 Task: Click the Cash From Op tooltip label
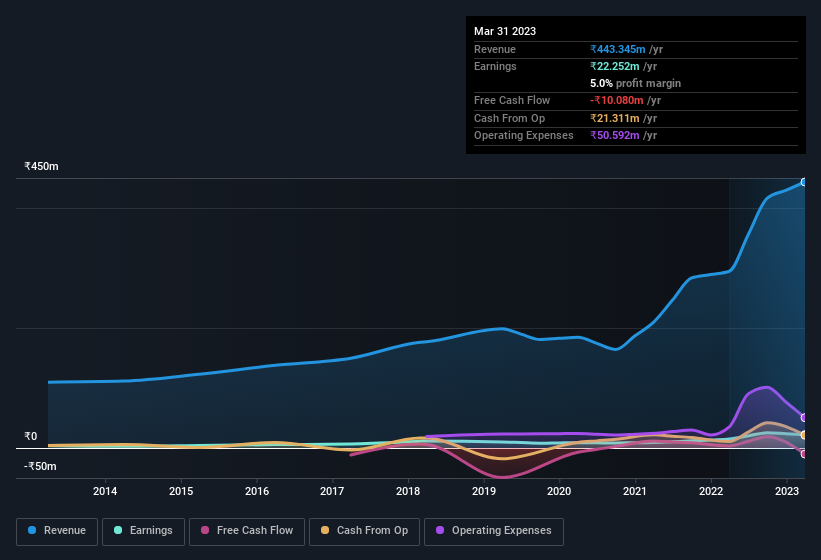click(509, 118)
